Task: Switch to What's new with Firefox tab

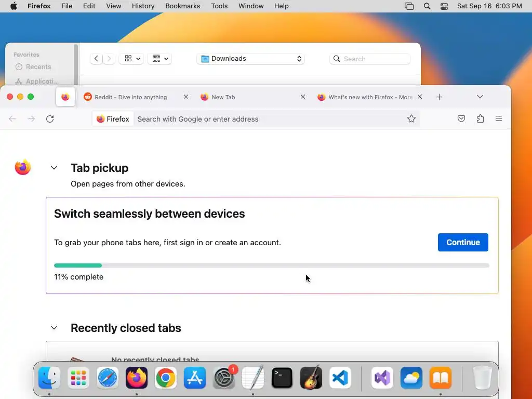Action: 370,97
